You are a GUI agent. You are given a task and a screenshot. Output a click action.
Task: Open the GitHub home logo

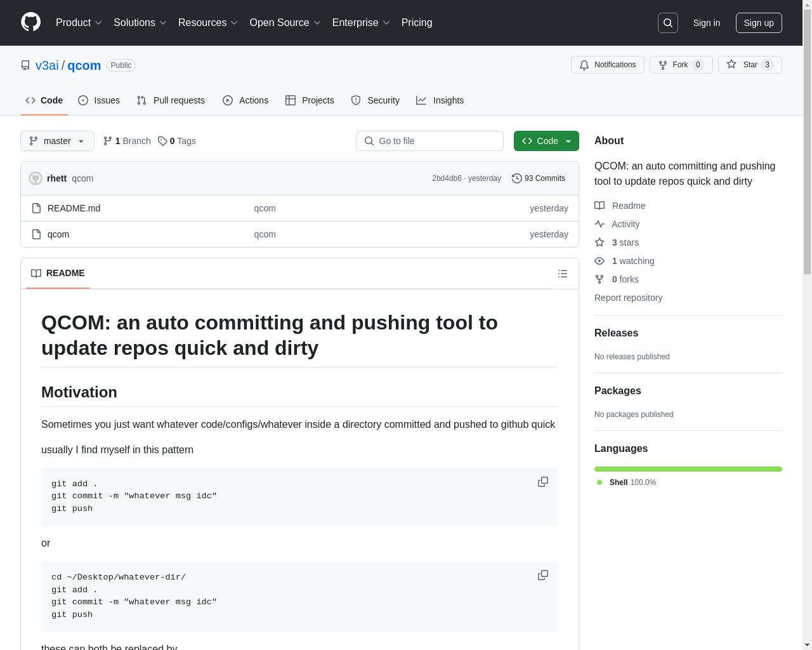[31, 22]
